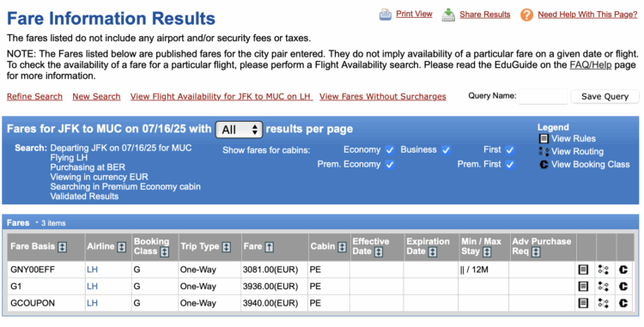
Task: Click the orange help question mark icon
Action: click(526, 15)
